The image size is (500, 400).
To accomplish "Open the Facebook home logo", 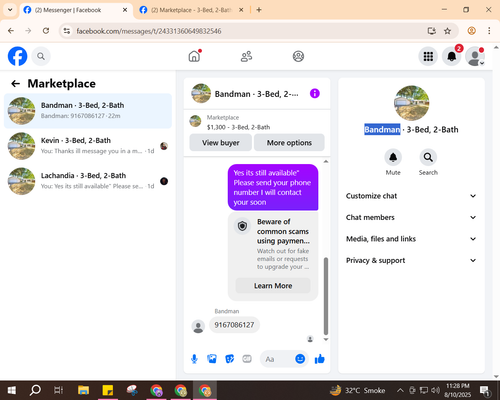I will [17, 56].
